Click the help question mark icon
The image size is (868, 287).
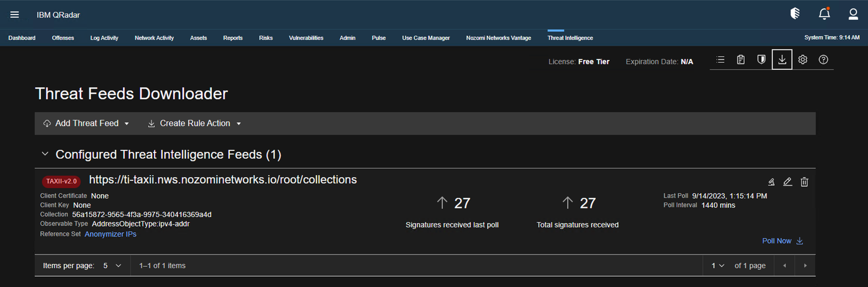point(823,60)
